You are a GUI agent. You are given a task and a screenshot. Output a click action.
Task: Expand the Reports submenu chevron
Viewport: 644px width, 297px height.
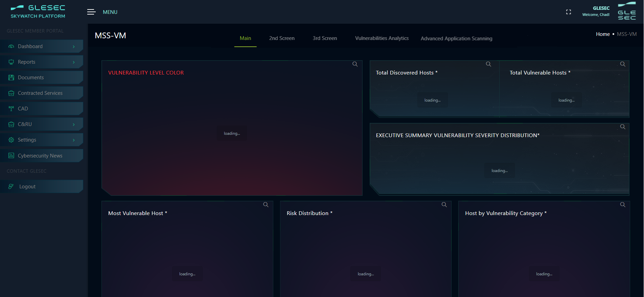tap(74, 62)
